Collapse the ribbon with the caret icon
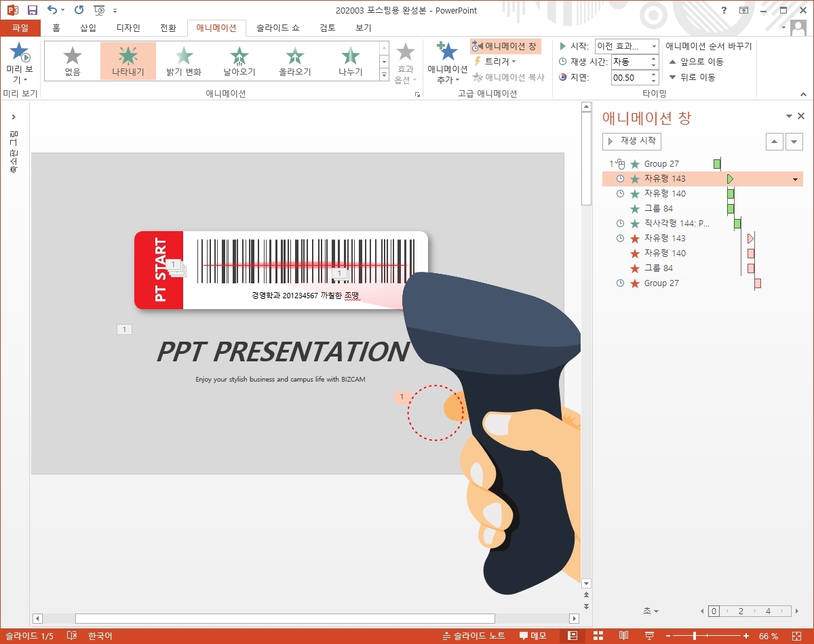 click(x=803, y=94)
